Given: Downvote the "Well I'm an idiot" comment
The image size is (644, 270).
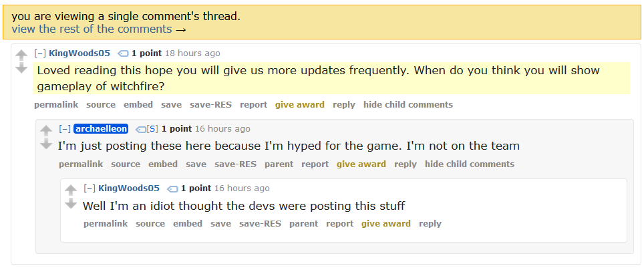Looking at the screenshot, I should 71,204.
